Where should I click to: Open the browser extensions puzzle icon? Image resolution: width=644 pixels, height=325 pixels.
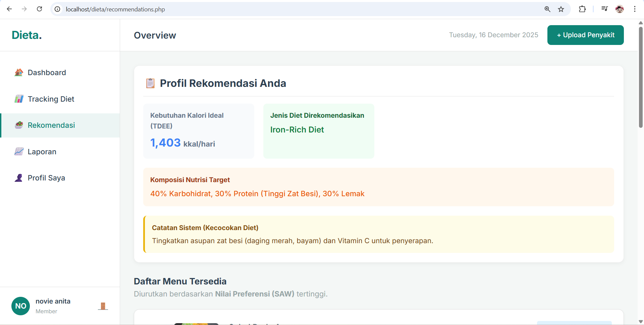pos(583,9)
